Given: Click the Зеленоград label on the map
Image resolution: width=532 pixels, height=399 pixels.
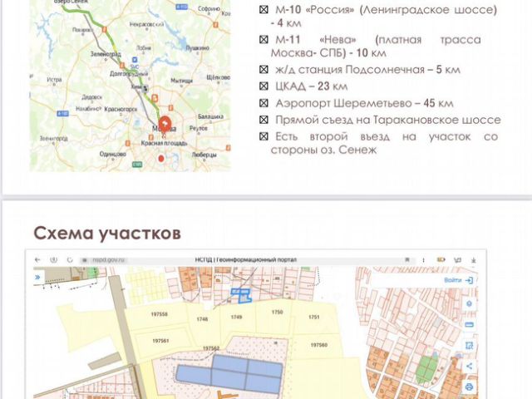Looking at the screenshot, I should tap(106, 54).
